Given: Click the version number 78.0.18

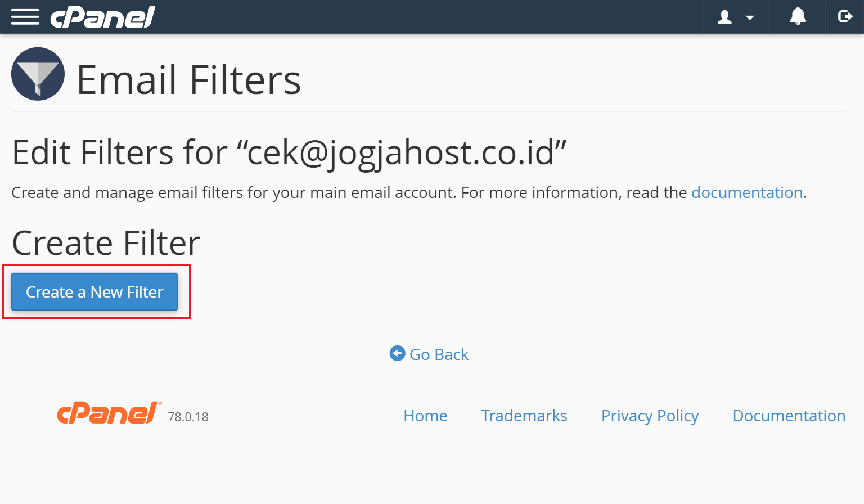Looking at the screenshot, I should tap(188, 417).
